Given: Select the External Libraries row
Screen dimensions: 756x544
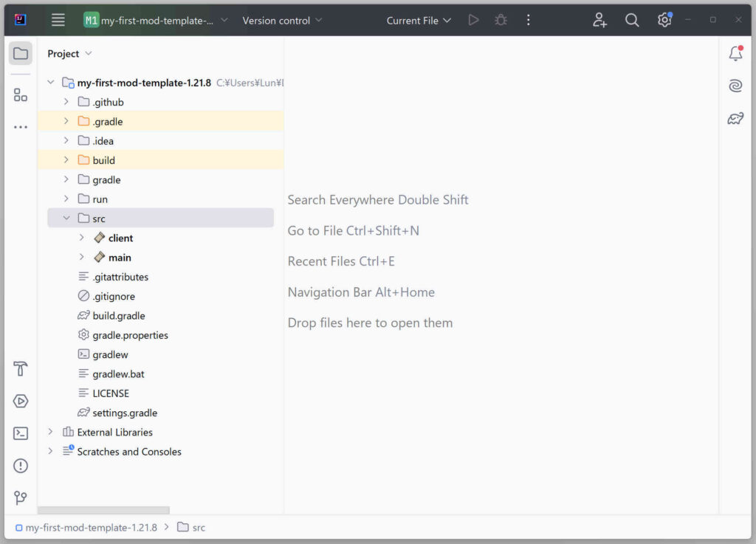Looking at the screenshot, I should tap(160, 432).
